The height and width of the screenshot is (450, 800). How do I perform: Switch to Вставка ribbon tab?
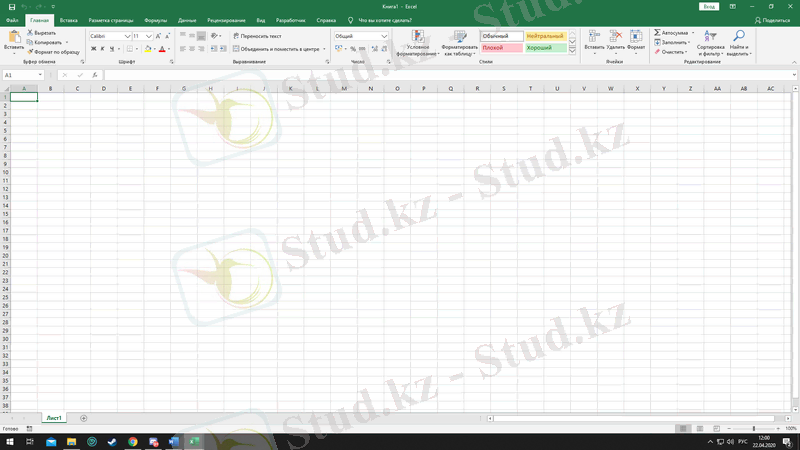tap(68, 20)
